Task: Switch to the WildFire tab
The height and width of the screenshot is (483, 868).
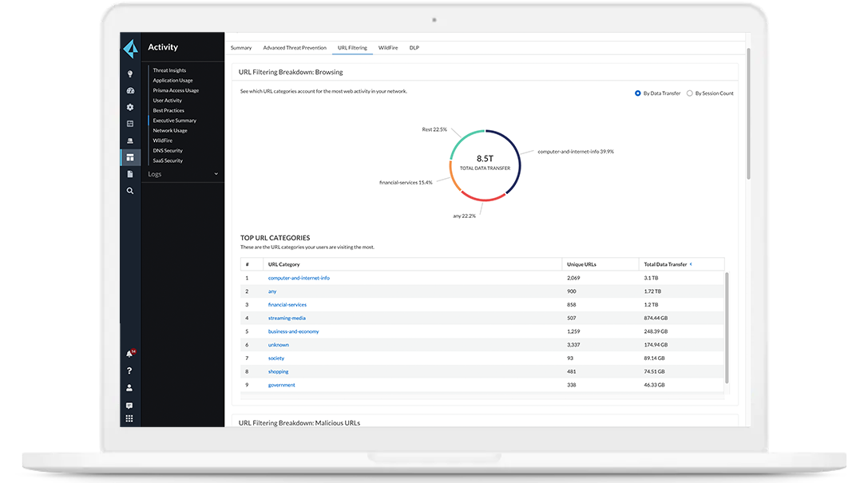Action: (388, 48)
